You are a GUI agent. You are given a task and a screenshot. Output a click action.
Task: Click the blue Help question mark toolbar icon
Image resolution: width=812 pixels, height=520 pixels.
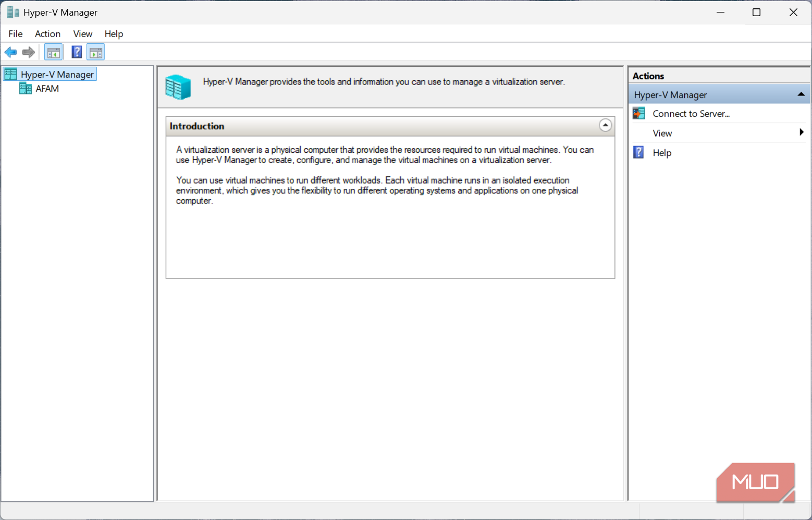77,52
